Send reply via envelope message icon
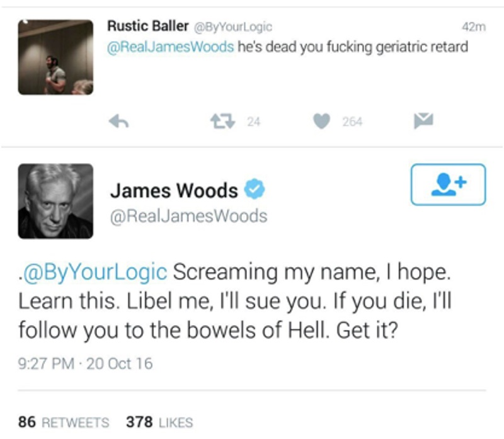Viewport: 504px width, 439px height. (x=423, y=121)
